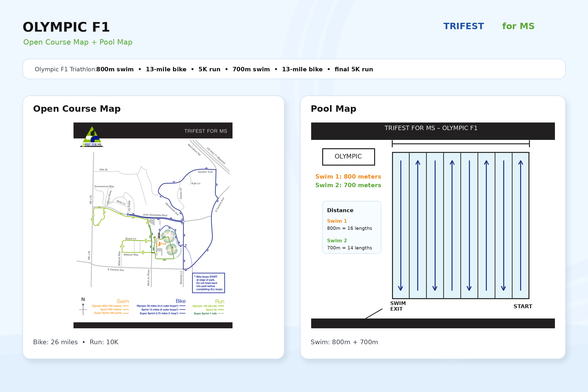Click the "Open Course Map + Pool Map" subtitle

78,42
